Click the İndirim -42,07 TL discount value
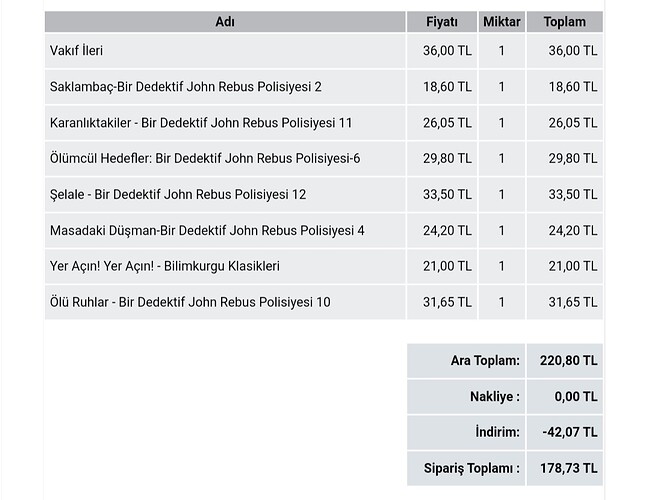This screenshot has width=649, height=500. pos(570,433)
